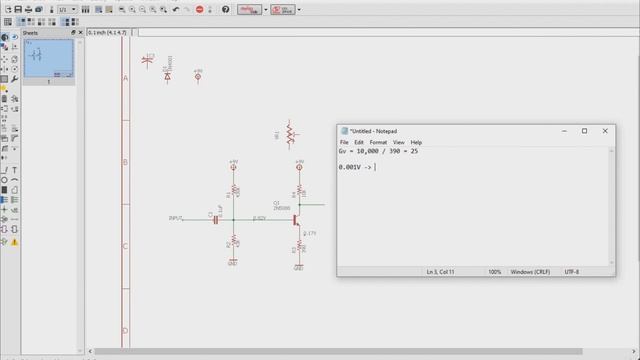Click the '100%' zoom status in Notepad

pyautogui.click(x=495, y=272)
